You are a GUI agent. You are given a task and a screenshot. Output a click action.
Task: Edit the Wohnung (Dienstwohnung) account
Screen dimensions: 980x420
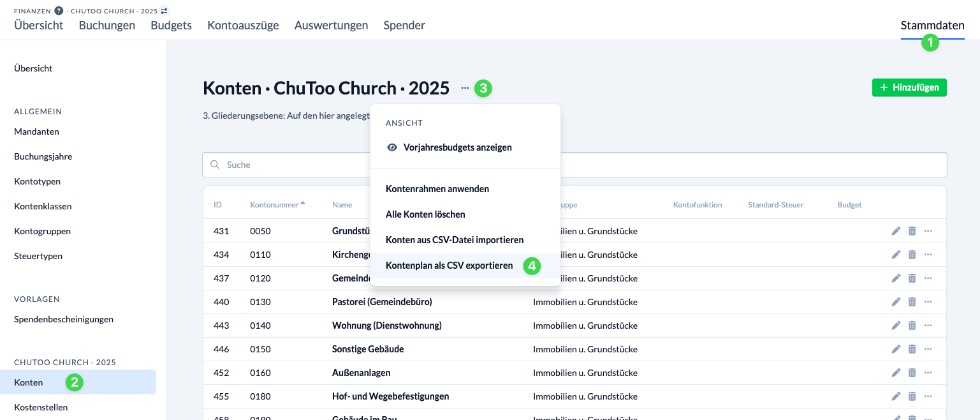click(x=896, y=326)
